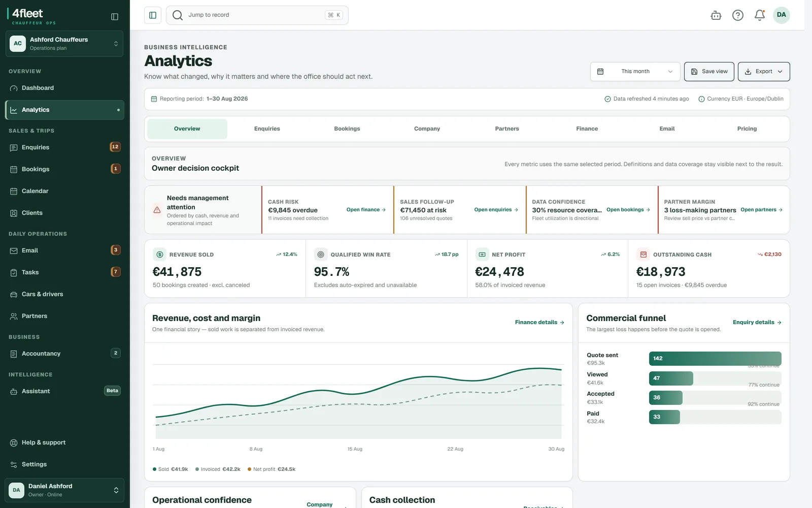Open the DA profile avatar in top bar

tap(782, 15)
